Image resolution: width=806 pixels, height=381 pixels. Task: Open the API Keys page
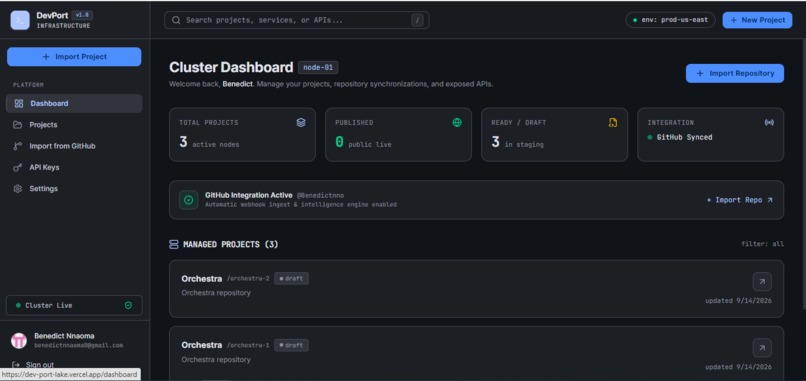pyautogui.click(x=74, y=168)
